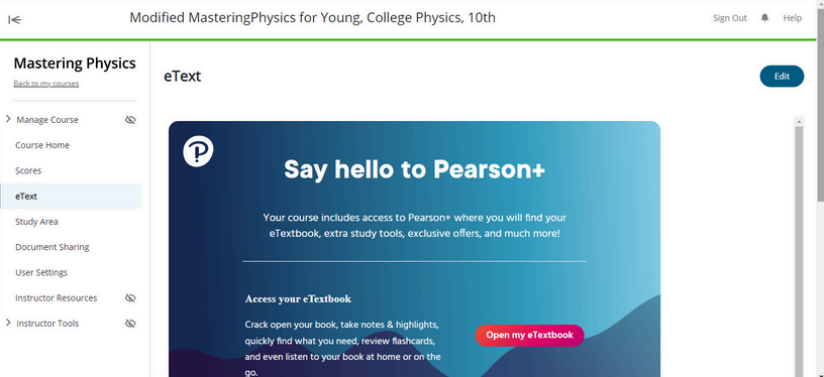Go to Scores in the sidebar

coord(28,171)
